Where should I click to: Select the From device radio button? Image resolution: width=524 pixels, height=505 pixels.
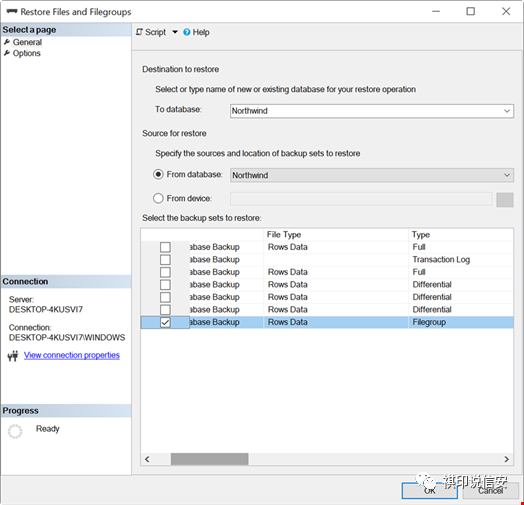pos(158,198)
